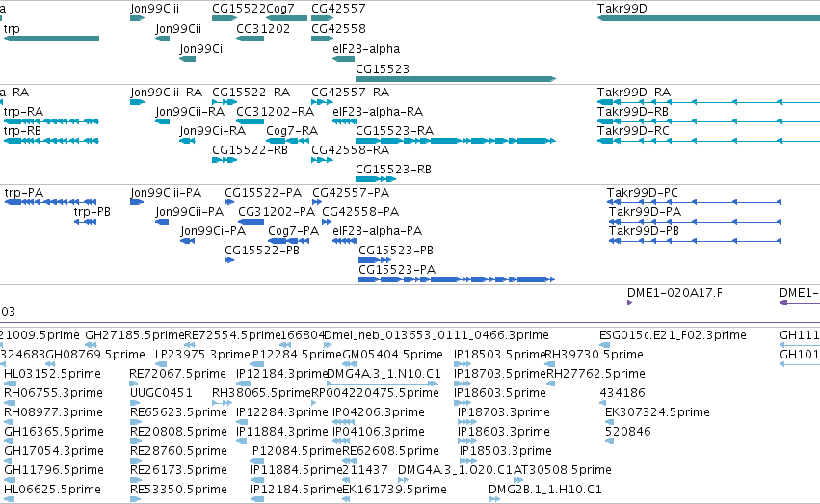Click the Takr99D-PA protein label
Viewport: 820px width, 504px height.
(x=645, y=212)
